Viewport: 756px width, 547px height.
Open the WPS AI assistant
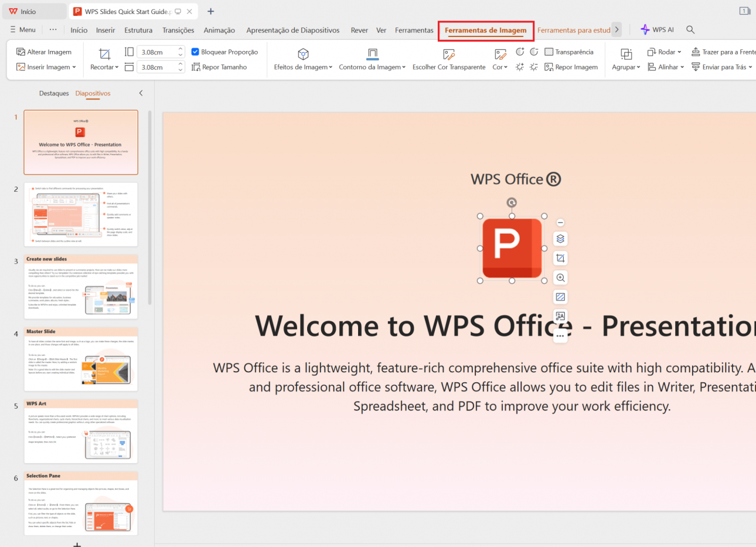(x=657, y=29)
